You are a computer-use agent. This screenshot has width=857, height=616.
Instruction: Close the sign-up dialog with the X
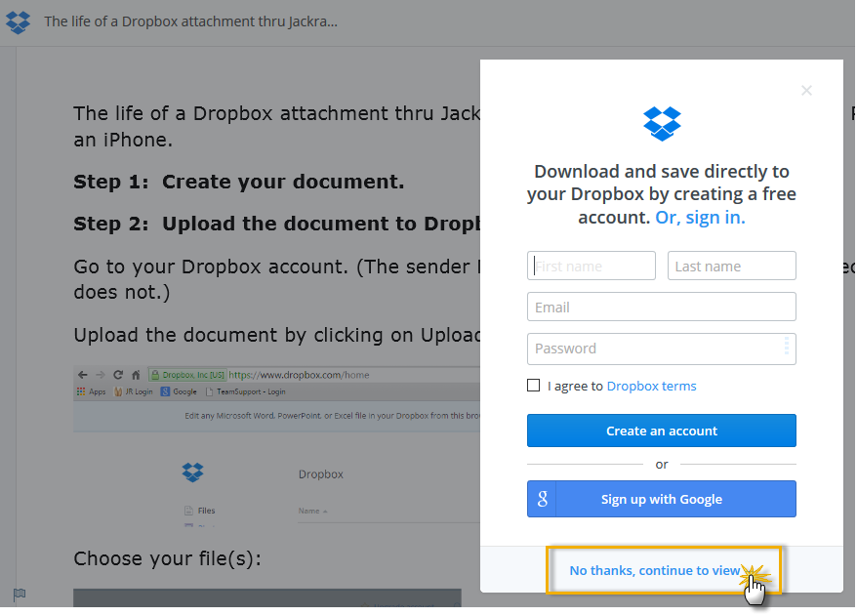806,90
